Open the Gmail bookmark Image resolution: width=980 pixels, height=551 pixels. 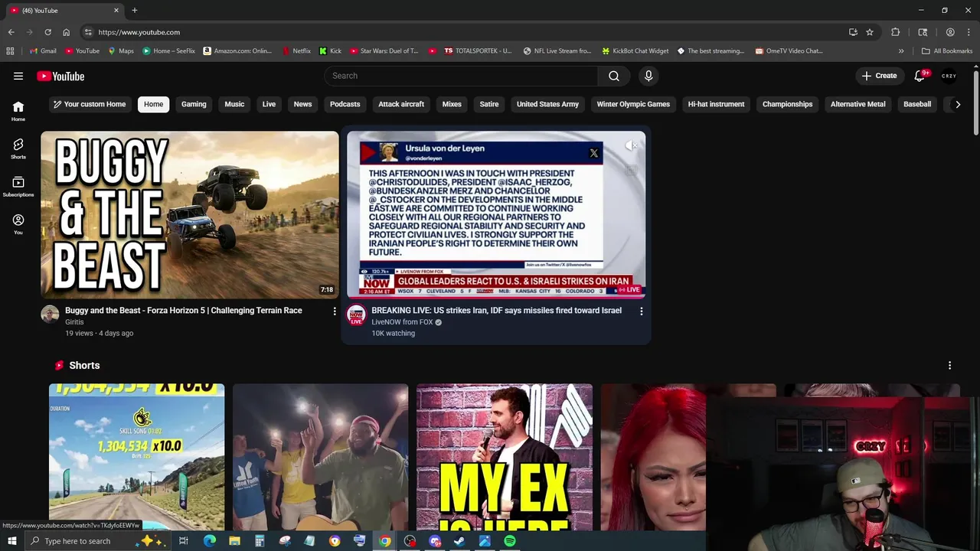43,51
